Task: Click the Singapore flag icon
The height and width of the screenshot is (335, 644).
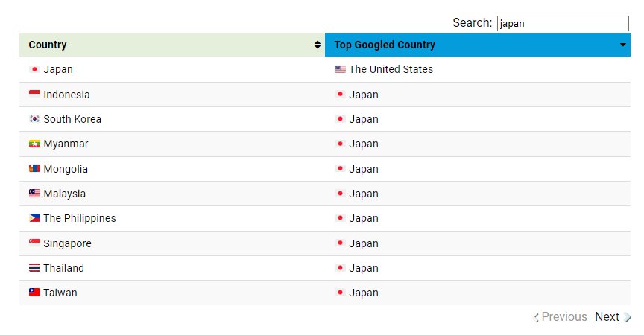Action: tap(34, 243)
